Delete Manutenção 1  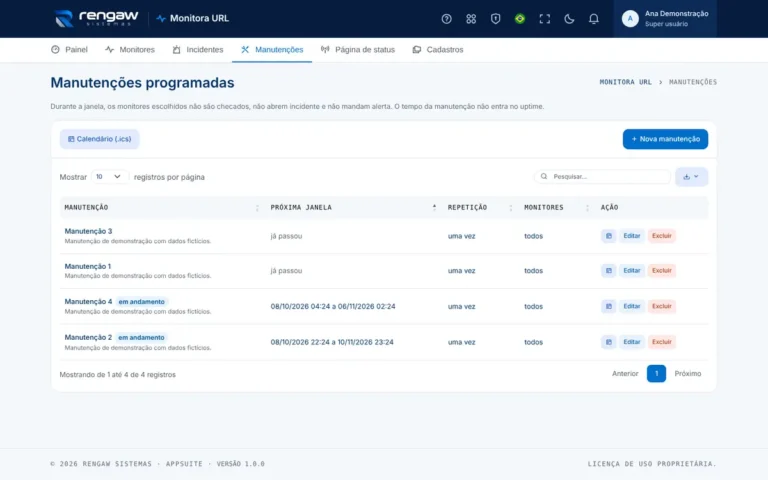(x=662, y=270)
